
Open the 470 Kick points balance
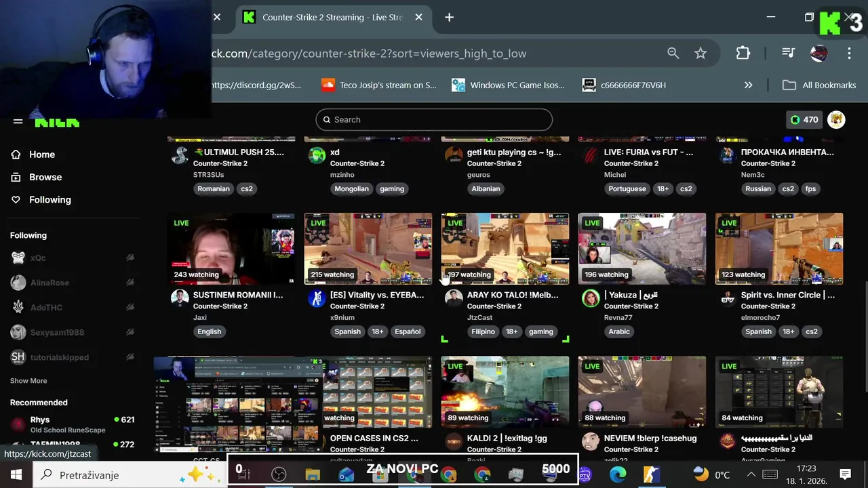pyautogui.click(x=804, y=119)
